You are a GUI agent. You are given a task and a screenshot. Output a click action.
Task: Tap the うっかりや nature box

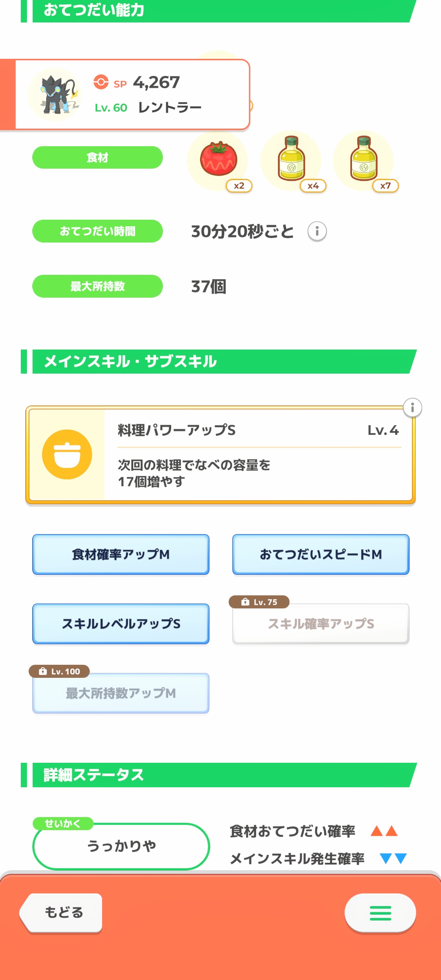click(121, 846)
